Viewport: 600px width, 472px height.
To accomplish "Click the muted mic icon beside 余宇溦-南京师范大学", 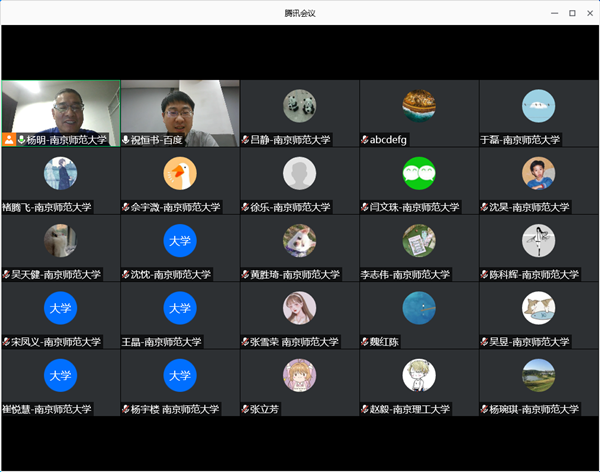I will (x=126, y=207).
